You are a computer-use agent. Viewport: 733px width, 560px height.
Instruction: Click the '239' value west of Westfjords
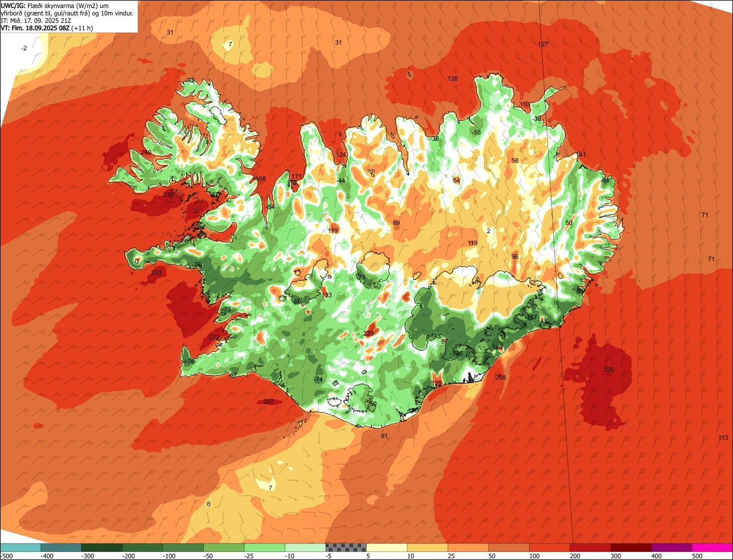[x=168, y=195]
